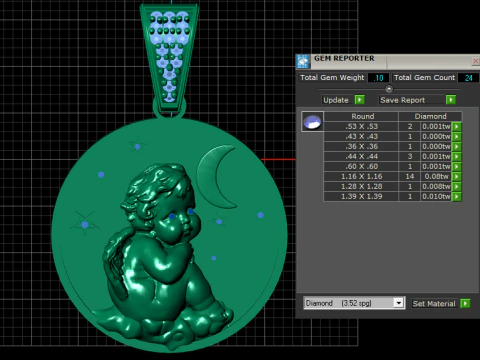Viewport: 480px width, 360px height.
Task: Click the count 3 cell in .44 row
Action: point(410,156)
